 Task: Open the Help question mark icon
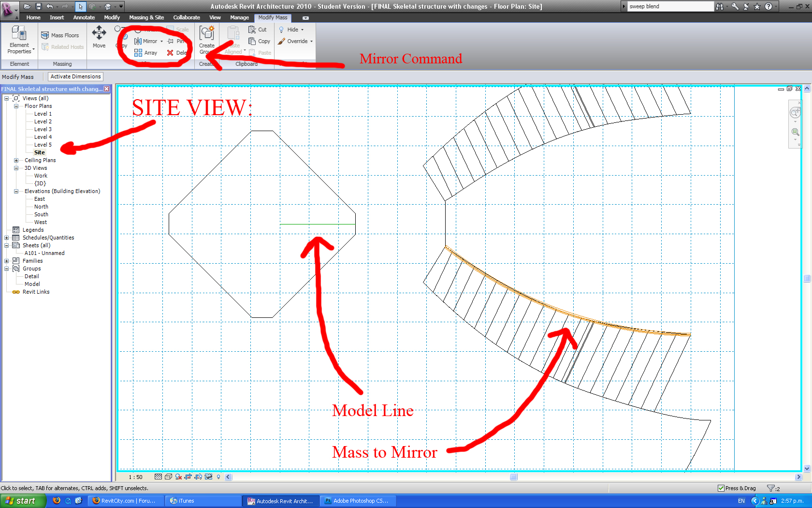pyautogui.click(x=768, y=6)
